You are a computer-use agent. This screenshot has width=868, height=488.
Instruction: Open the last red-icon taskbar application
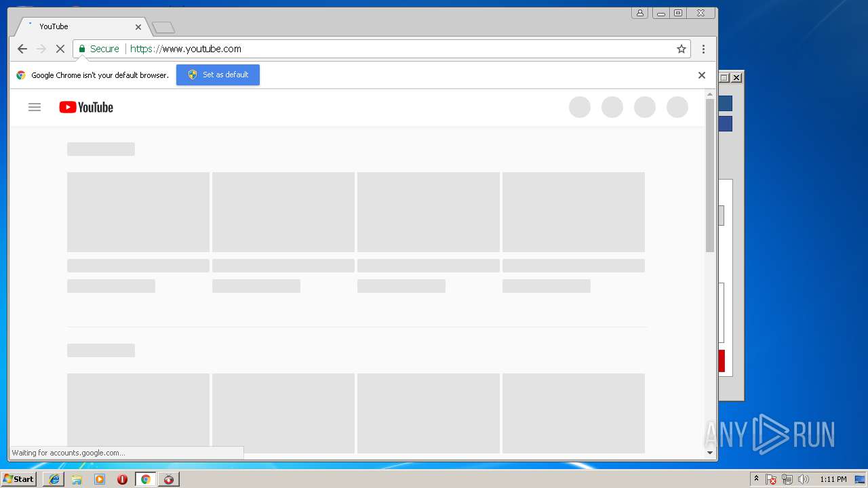click(169, 479)
